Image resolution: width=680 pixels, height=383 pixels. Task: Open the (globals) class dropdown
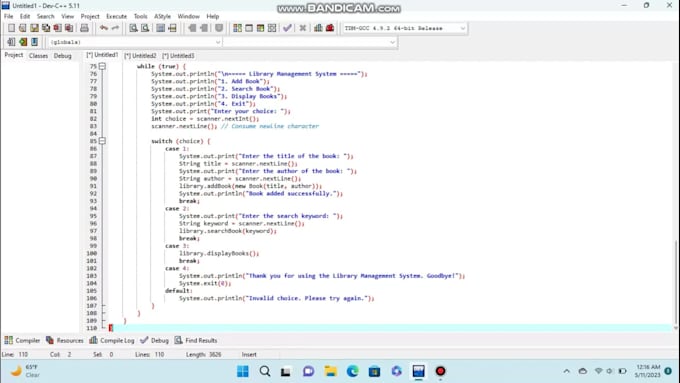click(x=135, y=42)
